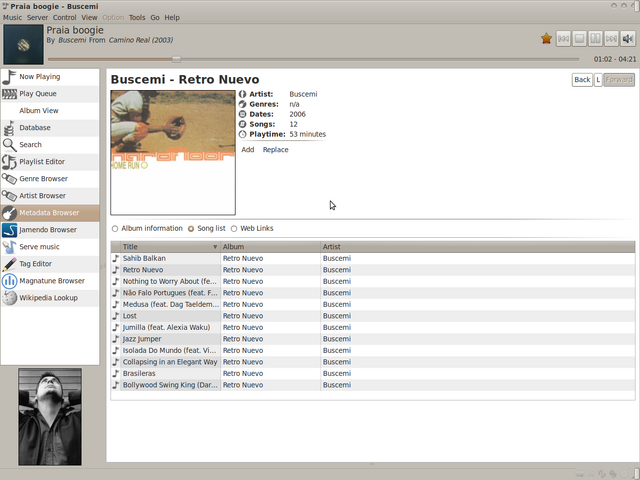Viewport: 640px width, 480px height.
Task: Switch to Album View
Action: coord(50,111)
